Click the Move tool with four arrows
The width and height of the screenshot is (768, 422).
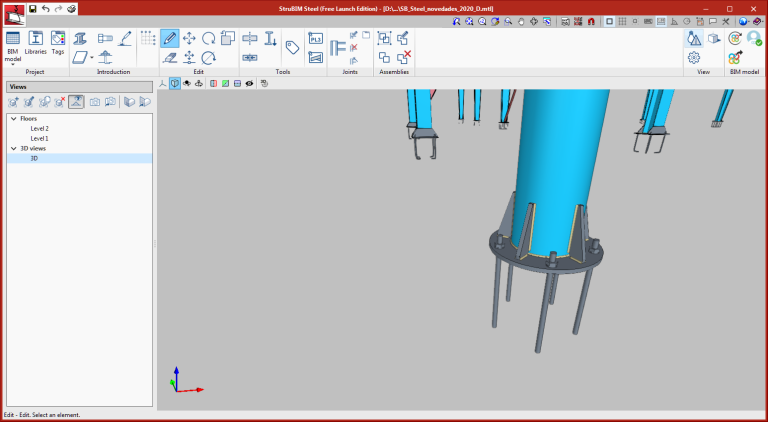tap(189, 38)
